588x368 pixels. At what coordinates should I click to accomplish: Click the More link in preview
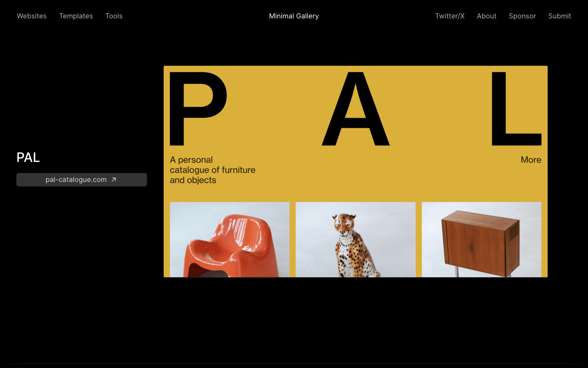point(531,160)
